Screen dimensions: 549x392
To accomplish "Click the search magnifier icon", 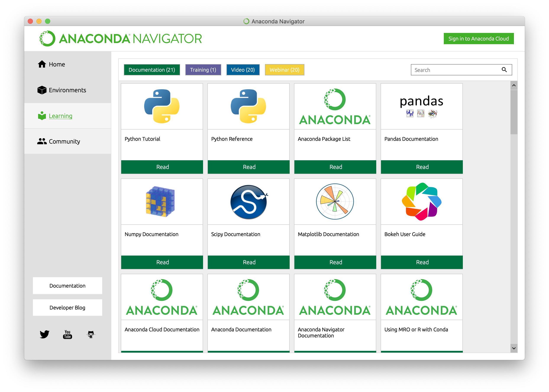I will pyautogui.click(x=504, y=70).
